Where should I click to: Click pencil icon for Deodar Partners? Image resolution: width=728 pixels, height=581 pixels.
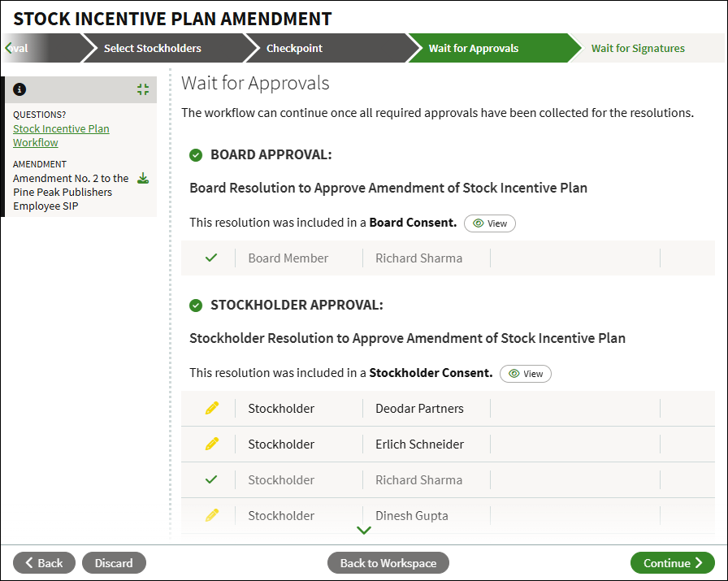212,408
